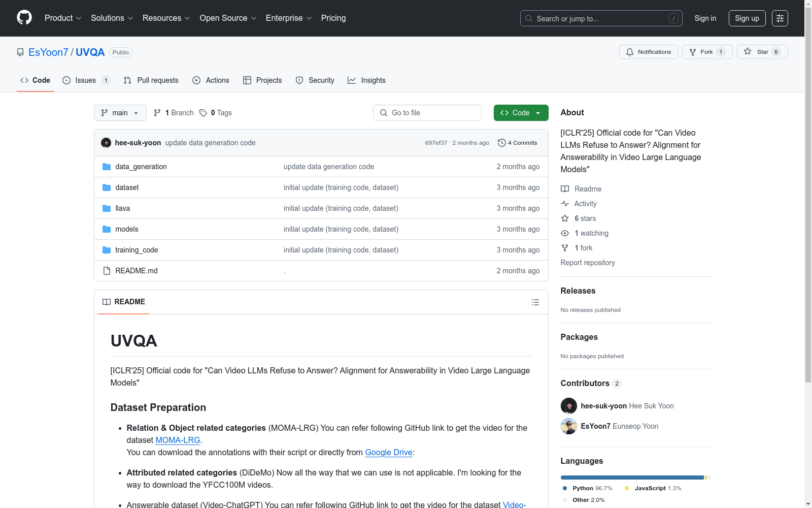Click the branch icon next to 1 Branch
The height and width of the screenshot is (508, 812).
[157, 113]
